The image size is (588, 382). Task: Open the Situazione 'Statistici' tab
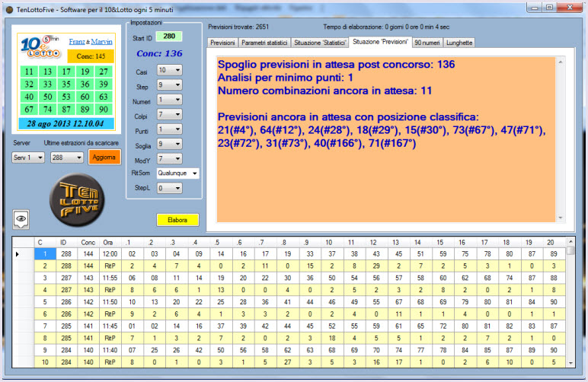[x=319, y=43]
